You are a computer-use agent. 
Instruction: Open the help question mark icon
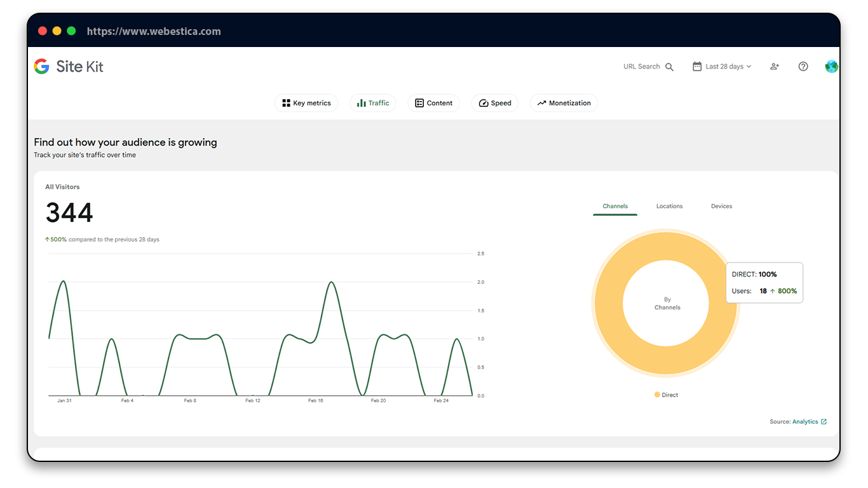pos(803,66)
